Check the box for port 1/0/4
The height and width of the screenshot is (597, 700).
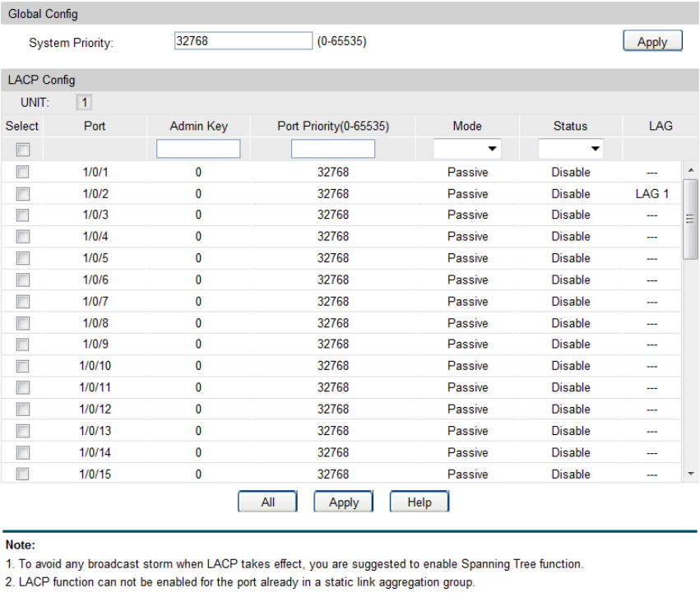23,237
